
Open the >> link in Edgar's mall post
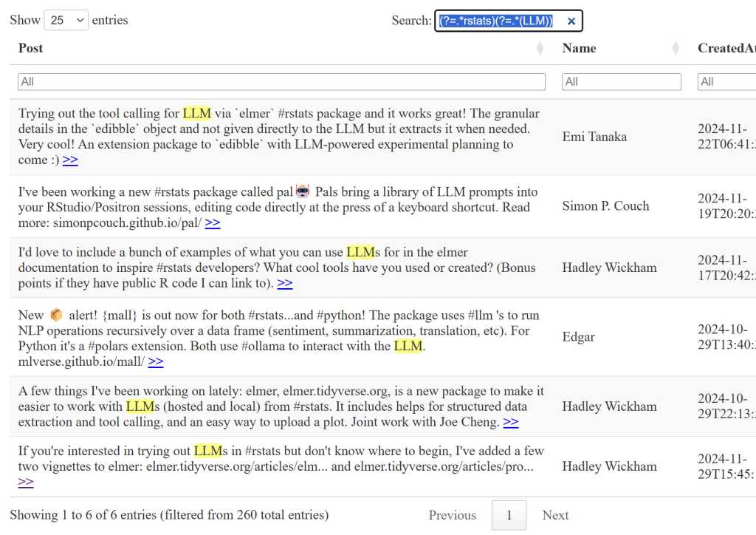[x=156, y=362]
